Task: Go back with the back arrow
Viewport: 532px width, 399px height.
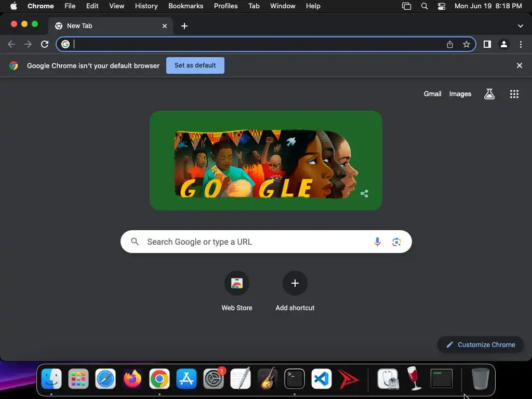Action: pyautogui.click(x=11, y=44)
